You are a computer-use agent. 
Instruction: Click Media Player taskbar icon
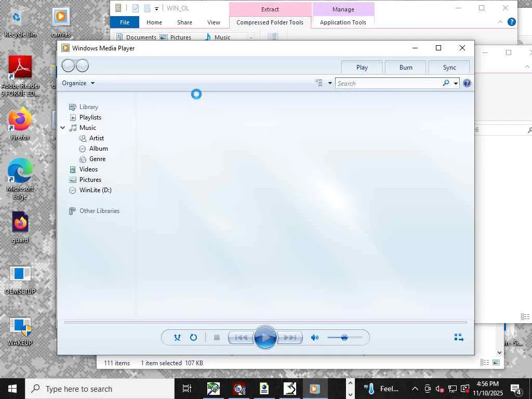click(x=315, y=389)
